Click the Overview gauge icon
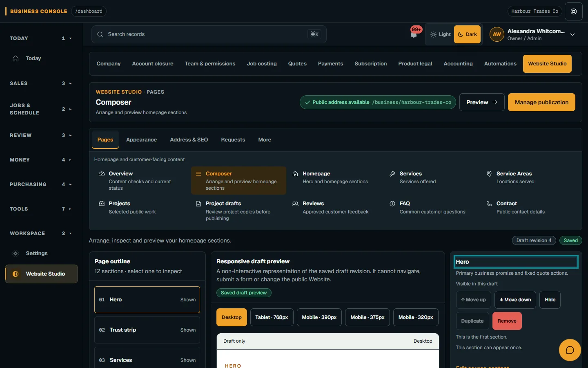The image size is (588, 368). click(x=102, y=174)
